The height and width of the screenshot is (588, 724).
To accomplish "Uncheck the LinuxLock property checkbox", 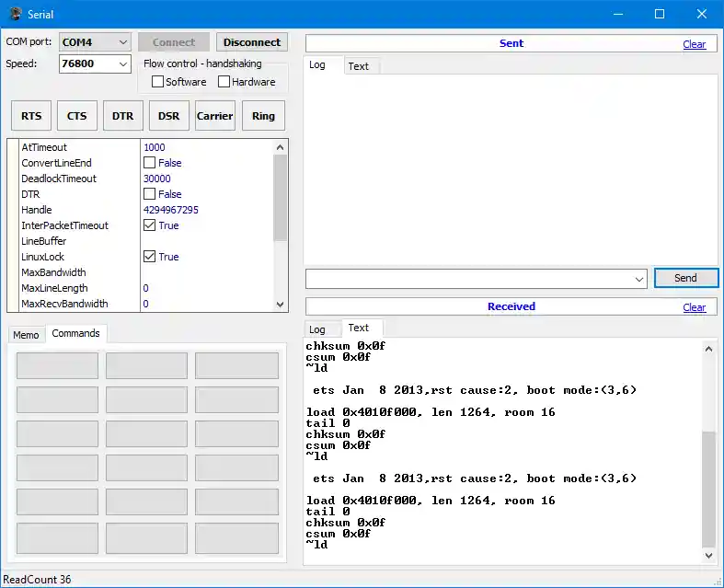I will pos(150,257).
